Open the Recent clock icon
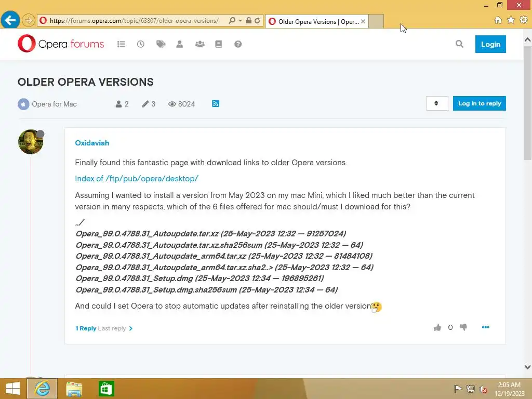 (140, 44)
